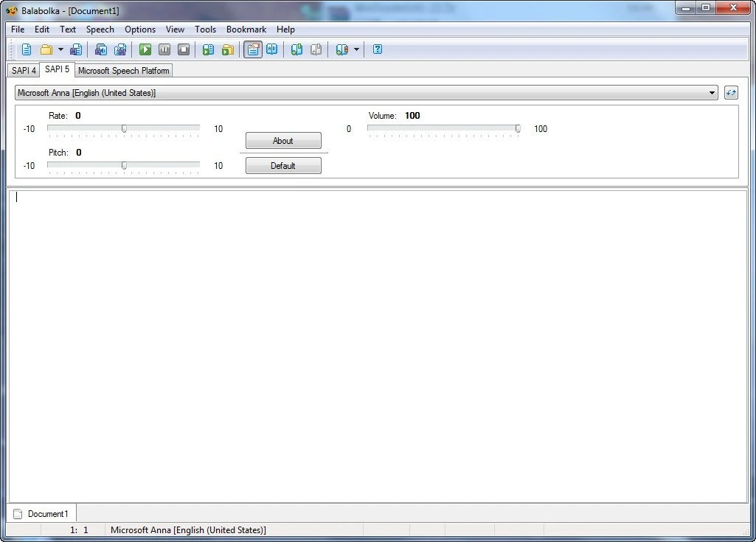This screenshot has height=542, width=756.
Task: Open the View menu
Action: 175,29
